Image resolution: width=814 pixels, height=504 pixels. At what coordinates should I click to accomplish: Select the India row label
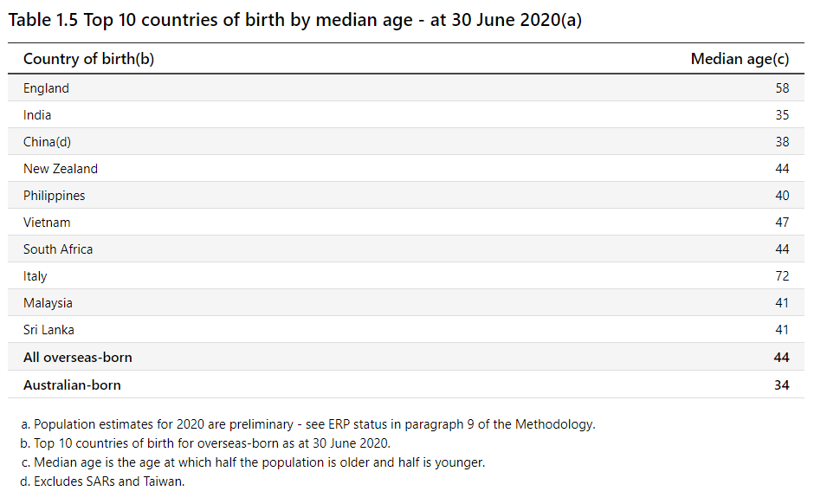pos(37,115)
